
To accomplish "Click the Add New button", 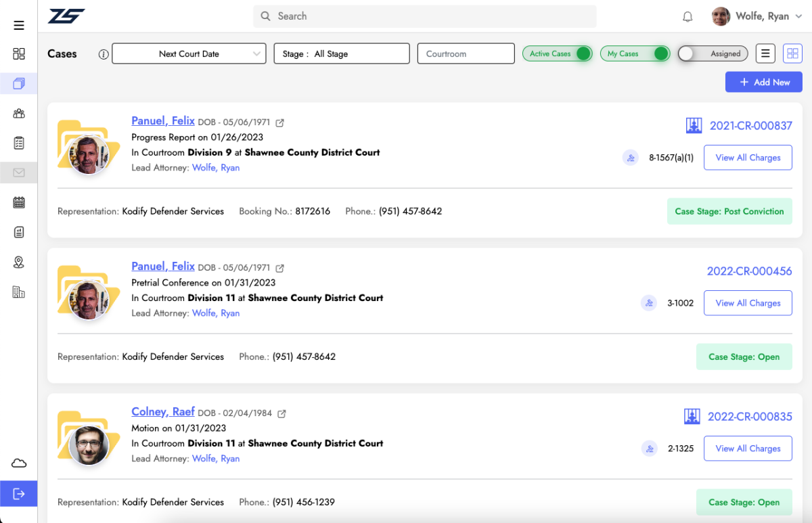I will tap(763, 82).
